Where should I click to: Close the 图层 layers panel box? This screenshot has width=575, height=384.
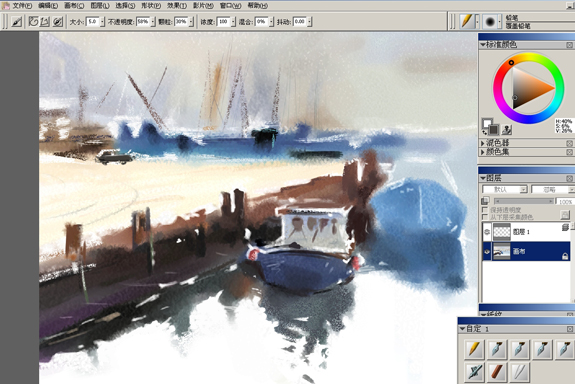(569, 178)
